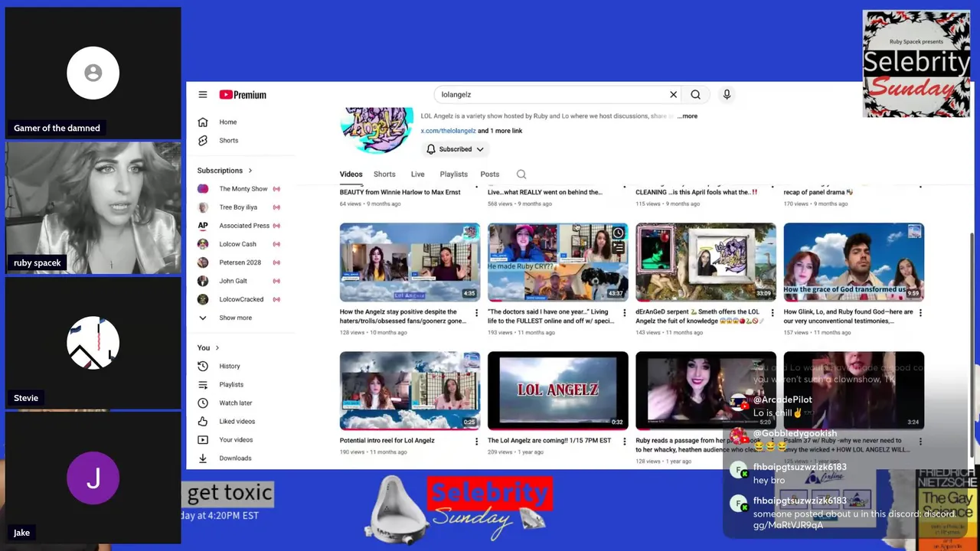Open menu for 'The Lol Angelz are coming' video
This screenshot has height=551, width=980.
click(x=624, y=442)
